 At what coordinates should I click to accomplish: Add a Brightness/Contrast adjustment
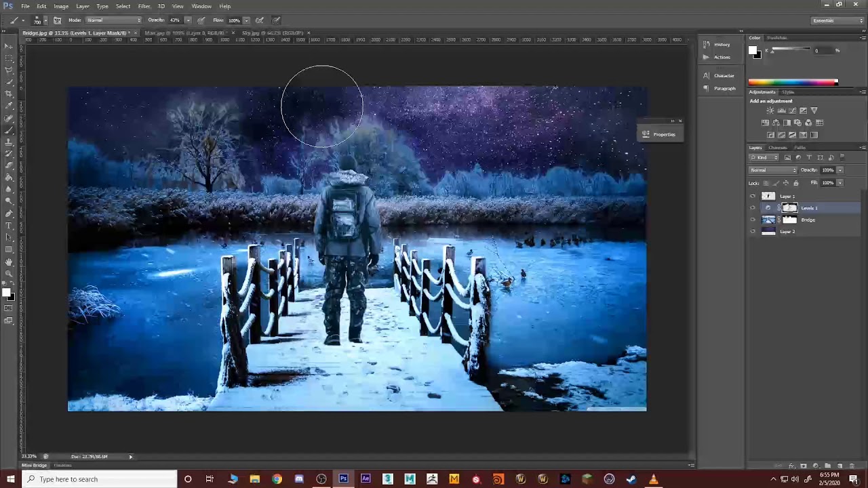pyautogui.click(x=770, y=110)
